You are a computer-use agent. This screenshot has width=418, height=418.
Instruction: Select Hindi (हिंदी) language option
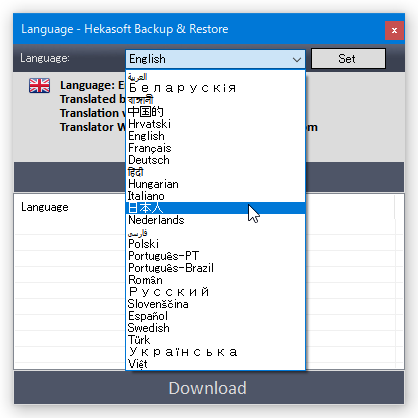click(x=215, y=172)
